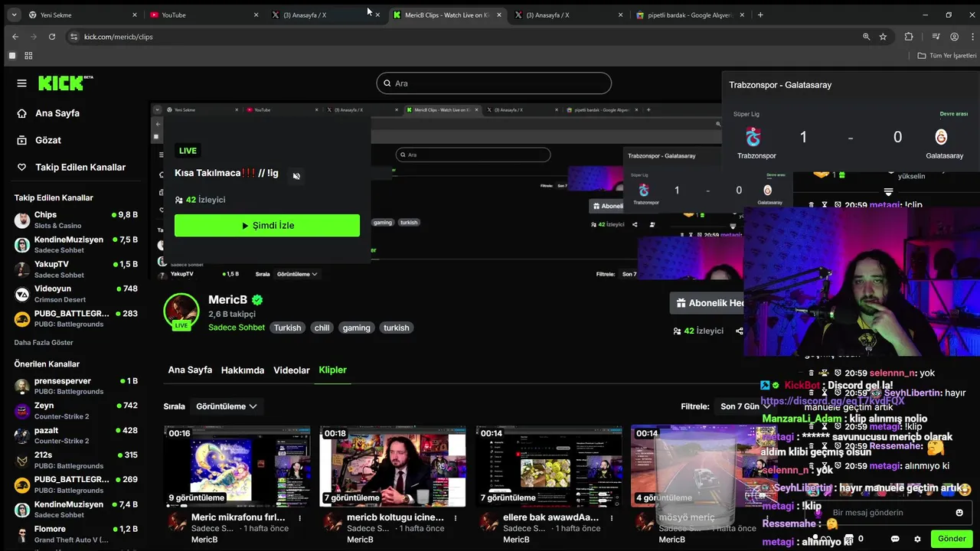The image size is (980, 551).
Task: Click the Chips channel avatar
Action: pyautogui.click(x=22, y=220)
